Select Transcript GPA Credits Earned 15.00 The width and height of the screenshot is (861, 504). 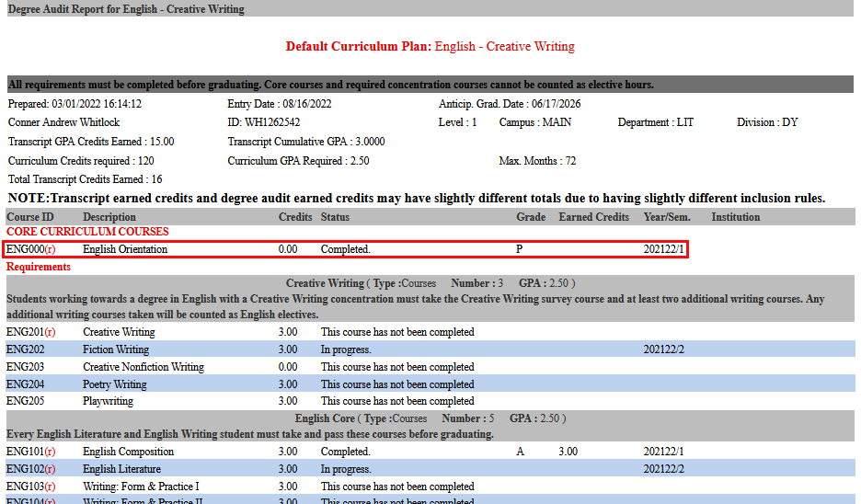click(x=91, y=142)
